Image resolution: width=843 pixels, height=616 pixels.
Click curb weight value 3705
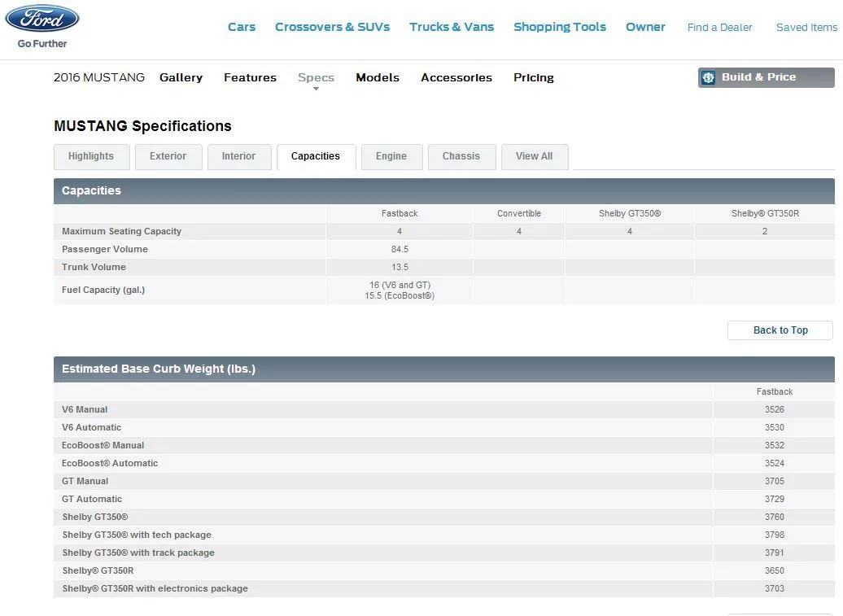point(774,481)
